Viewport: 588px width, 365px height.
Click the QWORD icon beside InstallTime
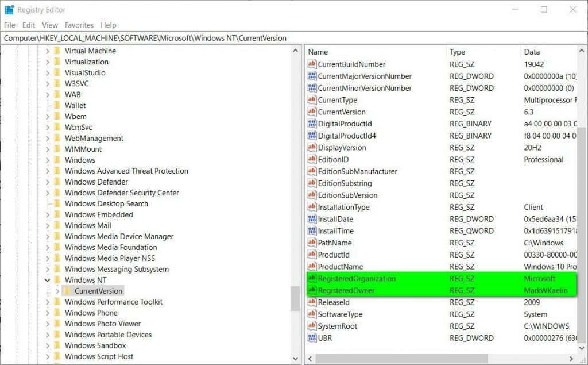pyautogui.click(x=313, y=230)
